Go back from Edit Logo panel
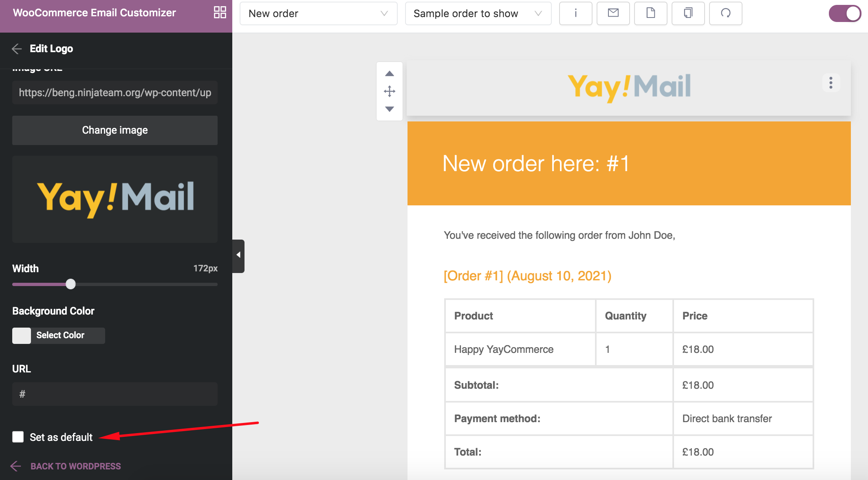 (x=17, y=49)
